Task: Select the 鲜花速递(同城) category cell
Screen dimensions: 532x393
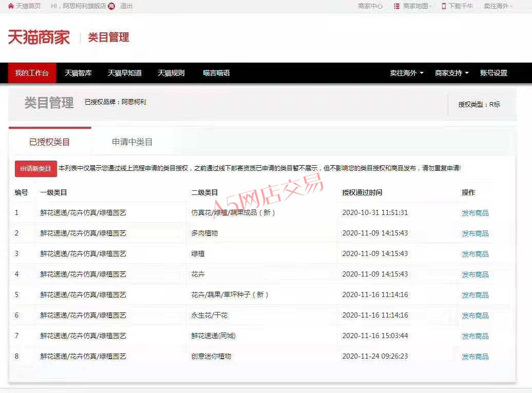Action: (213, 336)
